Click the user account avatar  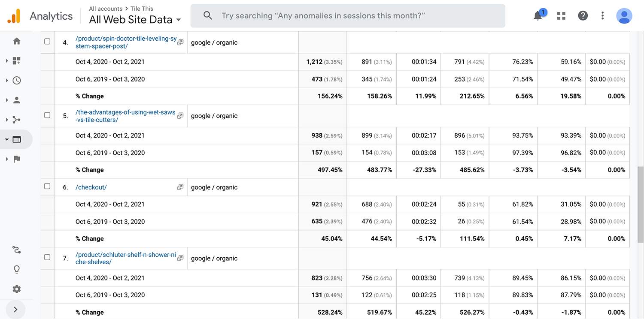click(x=624, y=16)
